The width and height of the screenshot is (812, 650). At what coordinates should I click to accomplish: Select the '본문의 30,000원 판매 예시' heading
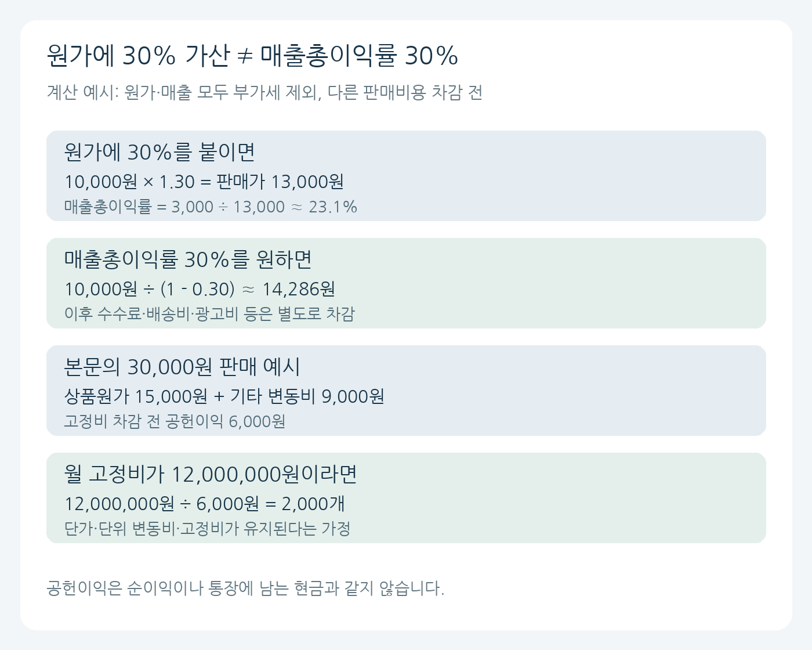pos(182,367)
